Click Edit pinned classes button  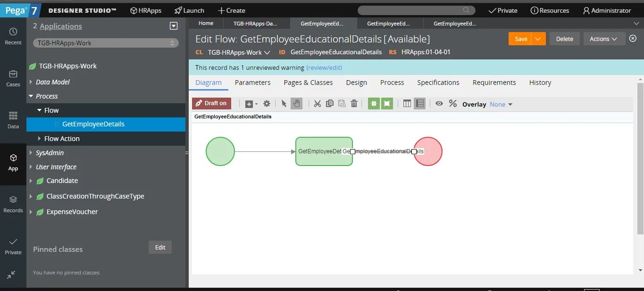point(160,248)
